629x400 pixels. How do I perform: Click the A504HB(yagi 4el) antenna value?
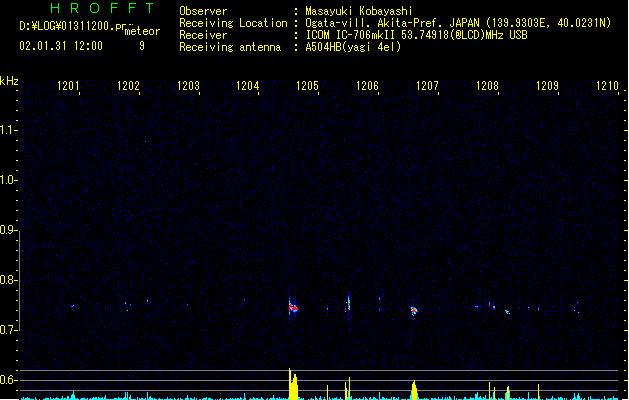tap(353, 47)
